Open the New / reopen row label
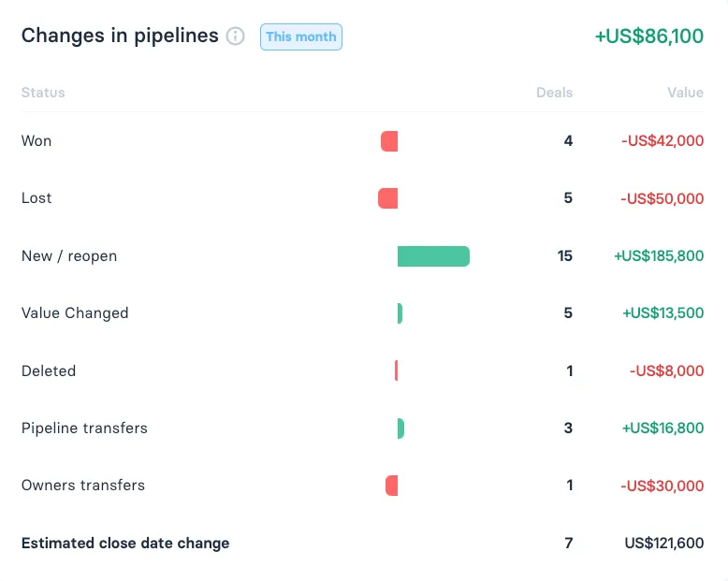This screenshot has width=728, height=581. click(69, 256)
